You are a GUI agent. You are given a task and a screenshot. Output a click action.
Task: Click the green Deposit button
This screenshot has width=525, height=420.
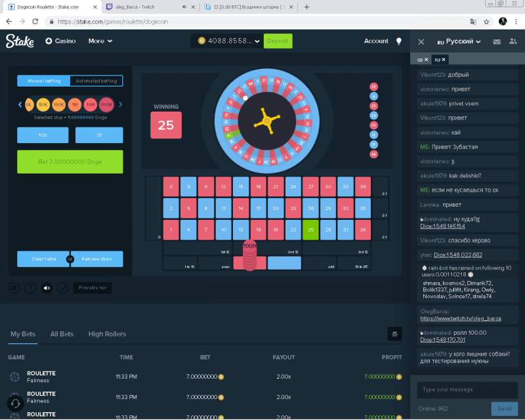pos(278,41)
